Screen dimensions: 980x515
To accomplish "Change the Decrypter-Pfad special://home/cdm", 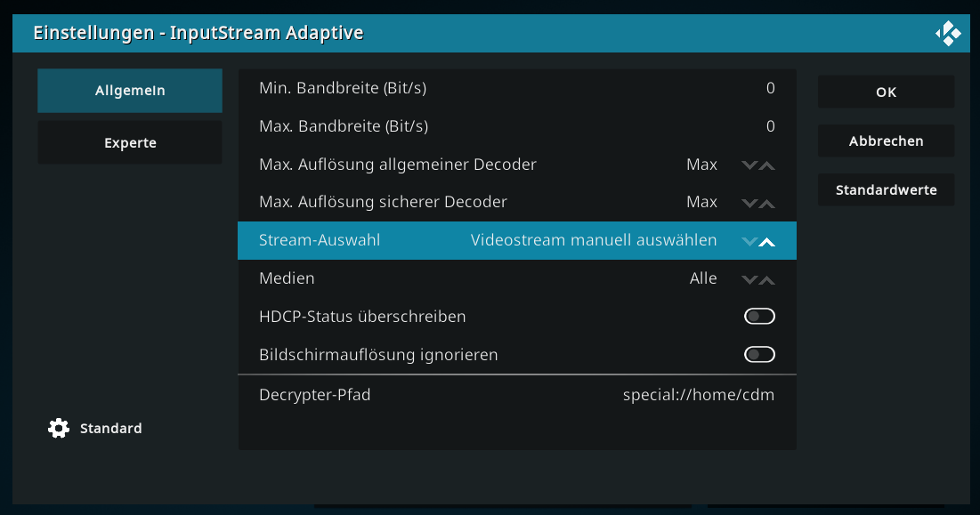I will click(517, 395).
